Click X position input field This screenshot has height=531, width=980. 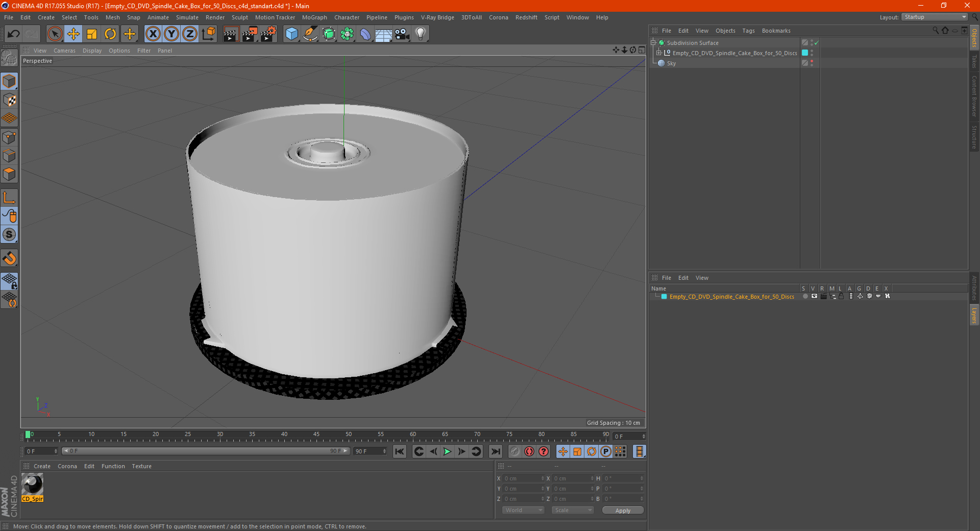pyautogui.click(x=523, y=478)
